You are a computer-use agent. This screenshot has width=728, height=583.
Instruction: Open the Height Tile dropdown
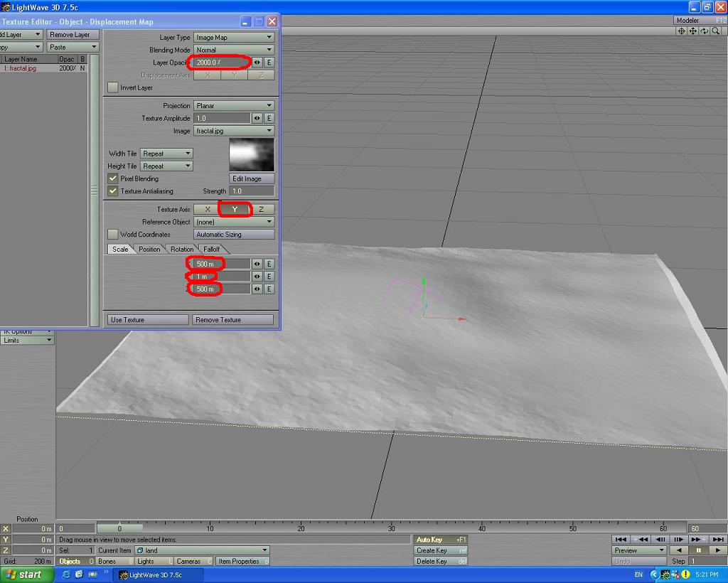[x=166, y=166]
